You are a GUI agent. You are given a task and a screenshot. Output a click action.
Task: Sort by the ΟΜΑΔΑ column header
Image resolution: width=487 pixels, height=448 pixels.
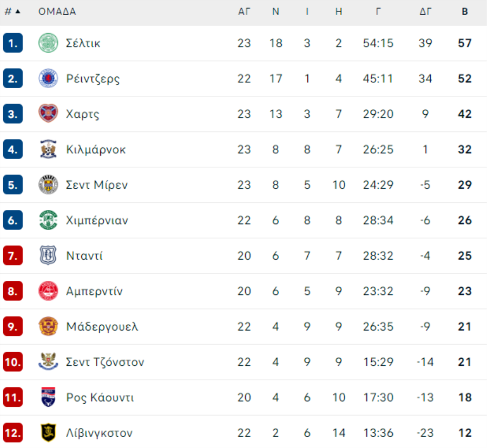57,12
